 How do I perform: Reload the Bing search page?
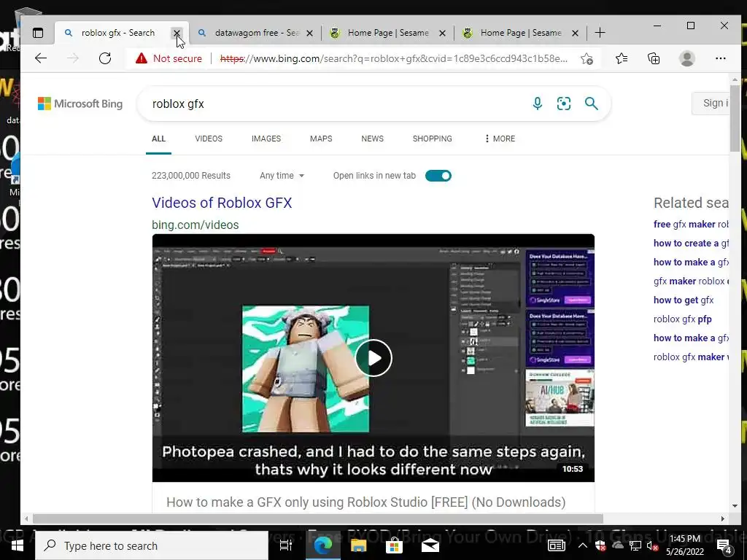(105, 58)
